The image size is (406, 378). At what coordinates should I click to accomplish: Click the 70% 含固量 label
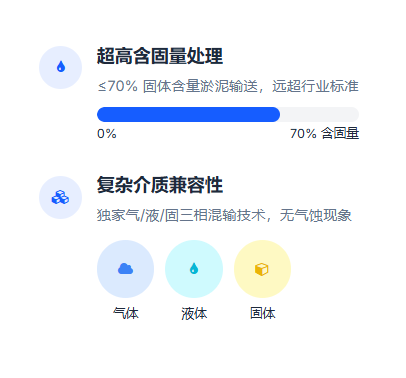click(324, 134)
